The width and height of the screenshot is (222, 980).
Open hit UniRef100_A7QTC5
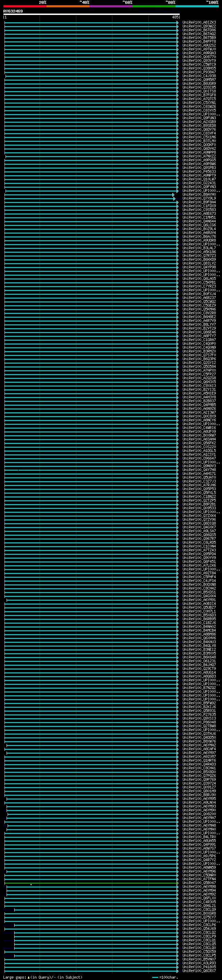(x=199, y=99)
